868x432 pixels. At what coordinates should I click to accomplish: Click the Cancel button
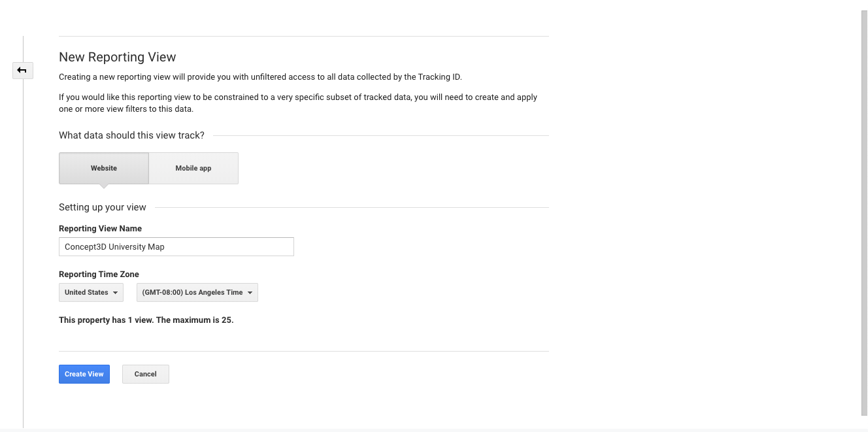[x=146, y=374]
